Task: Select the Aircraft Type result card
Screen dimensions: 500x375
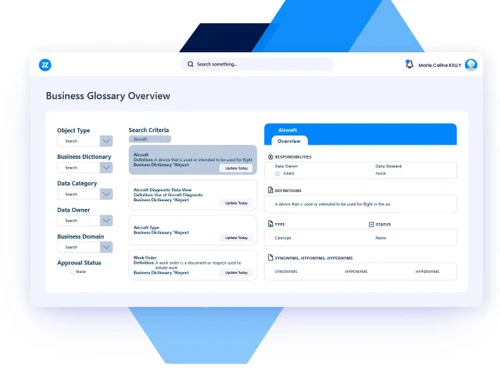Action: click(193, 230)
